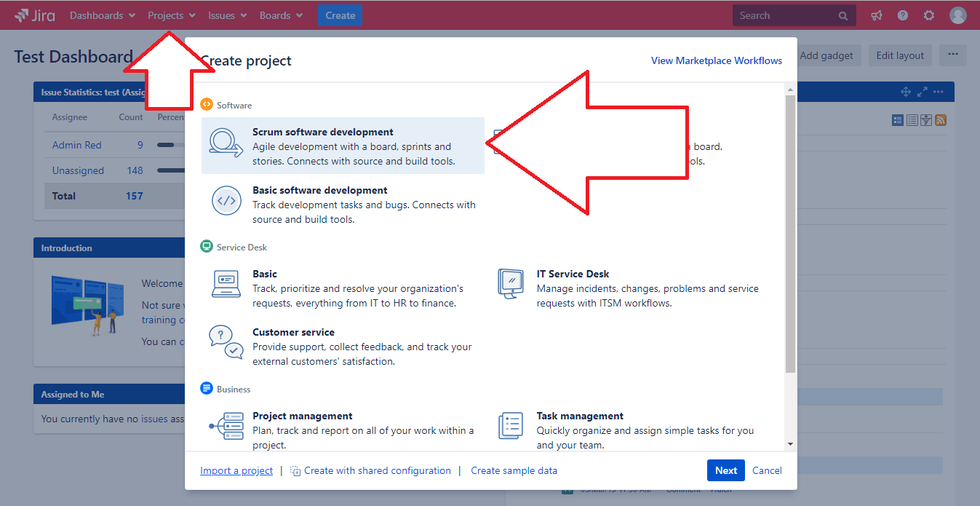
Task: Switch to the plain list view toggle
Action: pos(912,119)
